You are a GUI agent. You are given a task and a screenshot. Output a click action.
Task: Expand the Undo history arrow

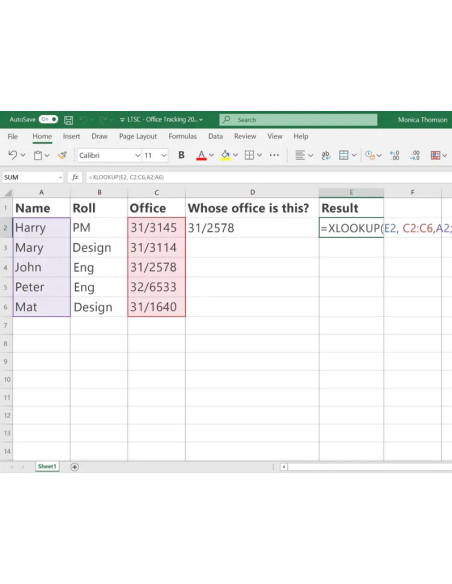click(x=23, y=155)
